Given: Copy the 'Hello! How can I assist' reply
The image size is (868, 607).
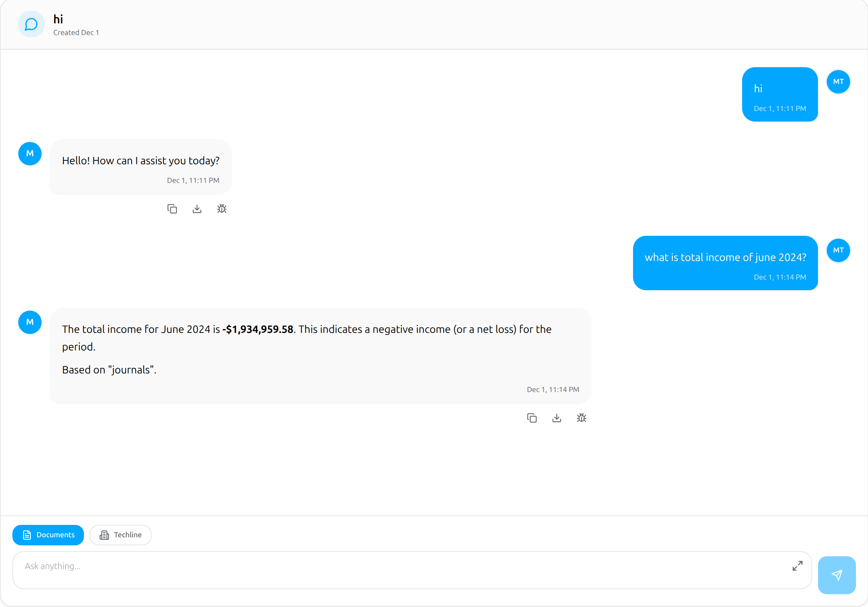Looking at the screenshot, I should pos(172,209).
